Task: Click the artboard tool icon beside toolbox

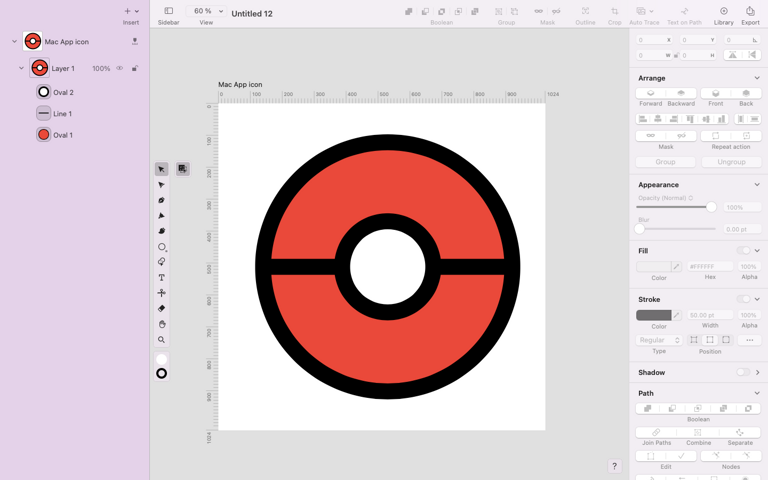Action: click(x=183, y=169)
